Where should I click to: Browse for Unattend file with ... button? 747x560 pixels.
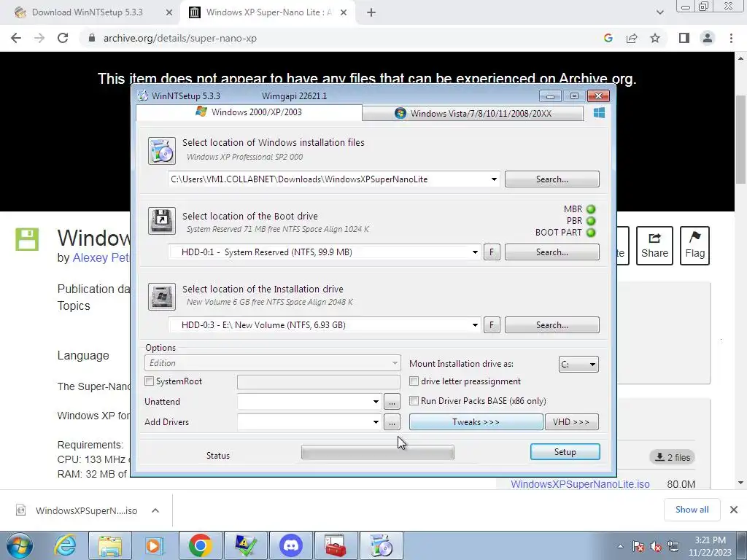pos(392,402)
